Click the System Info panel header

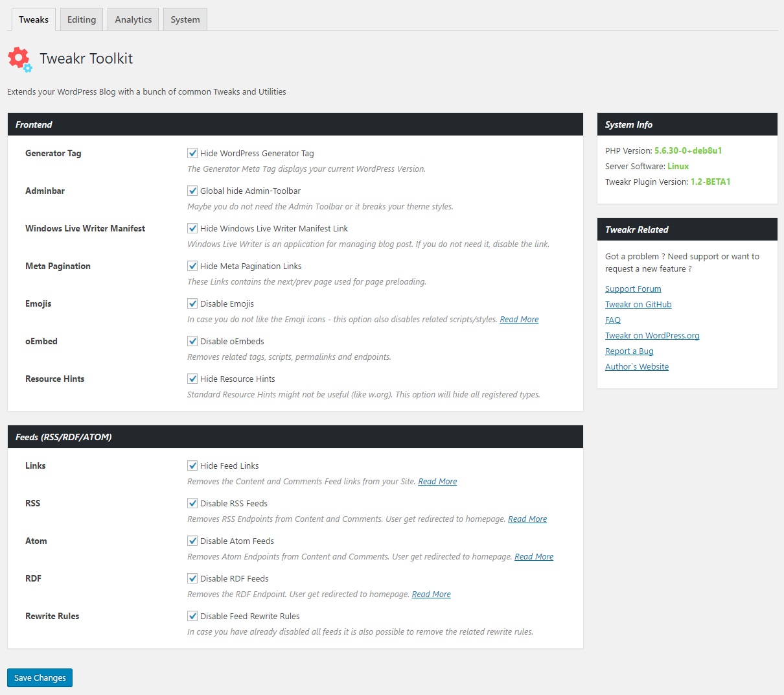(687, 124)
